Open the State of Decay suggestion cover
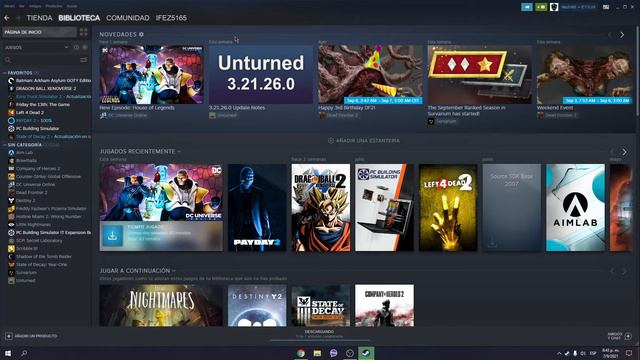 [x=321, y=305]
